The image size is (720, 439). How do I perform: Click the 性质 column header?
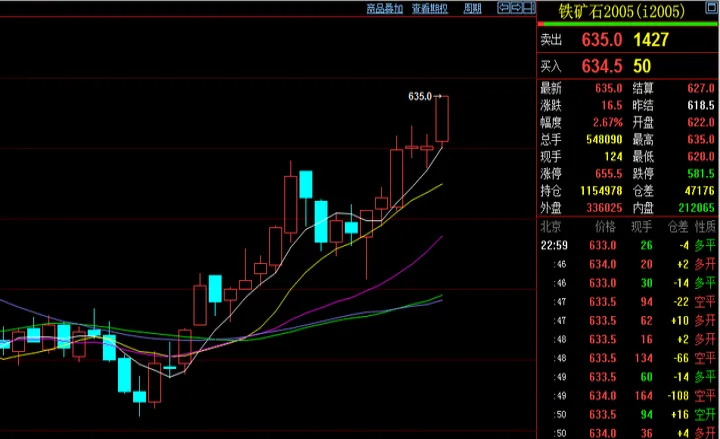point(706,228)
